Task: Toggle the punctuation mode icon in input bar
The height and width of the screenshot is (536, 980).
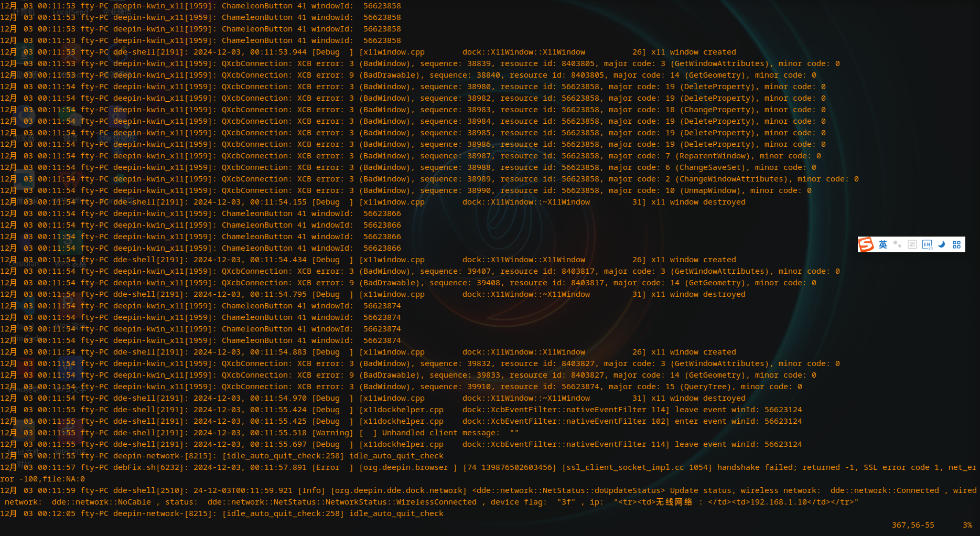Action: pyautogui.click(x=898, y=244)
